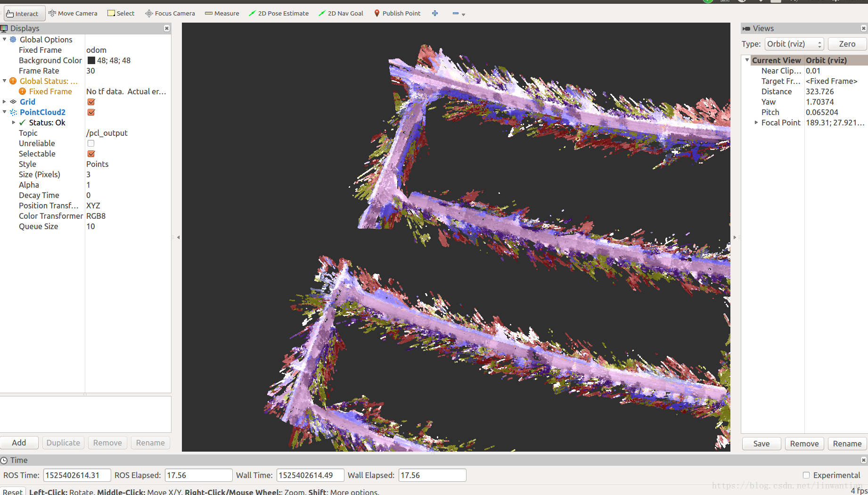Click the Add display button
Viewport: 868px width, 495px height.
19,443
